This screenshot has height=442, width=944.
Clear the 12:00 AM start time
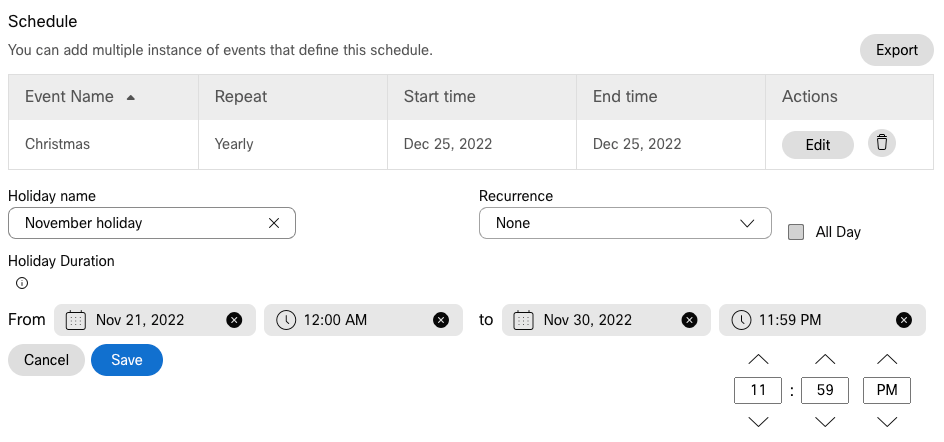click(x=441, y=320)
